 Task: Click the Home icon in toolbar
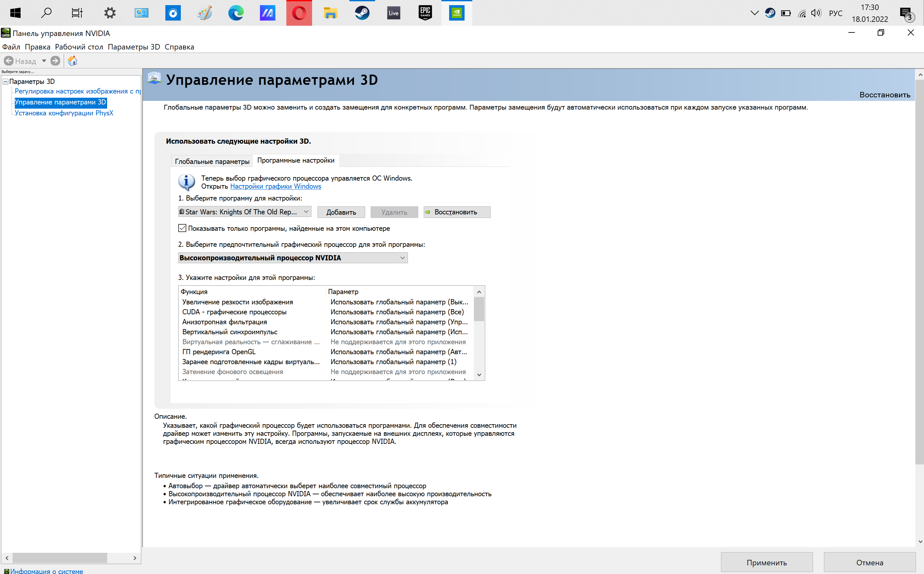73,61
